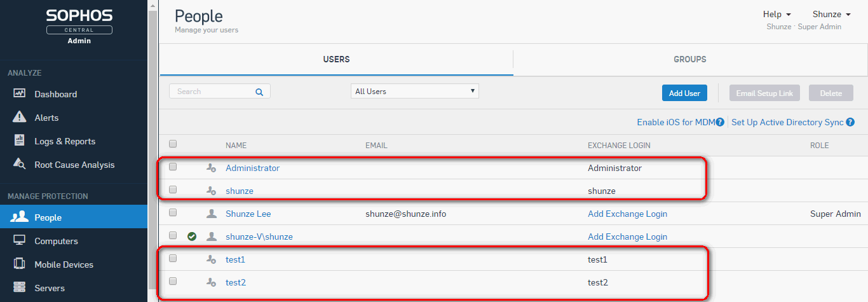Check the shunze user checkbox
This screenshot has height=302, width=868.
[173, 189]
